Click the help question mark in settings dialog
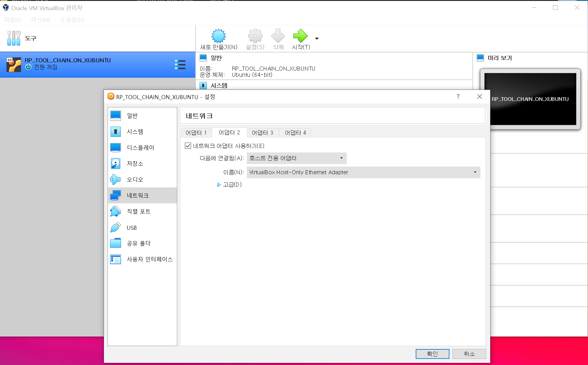Image resolution: width=588 pixels, height=365 pixels. (x=458, y=97)
